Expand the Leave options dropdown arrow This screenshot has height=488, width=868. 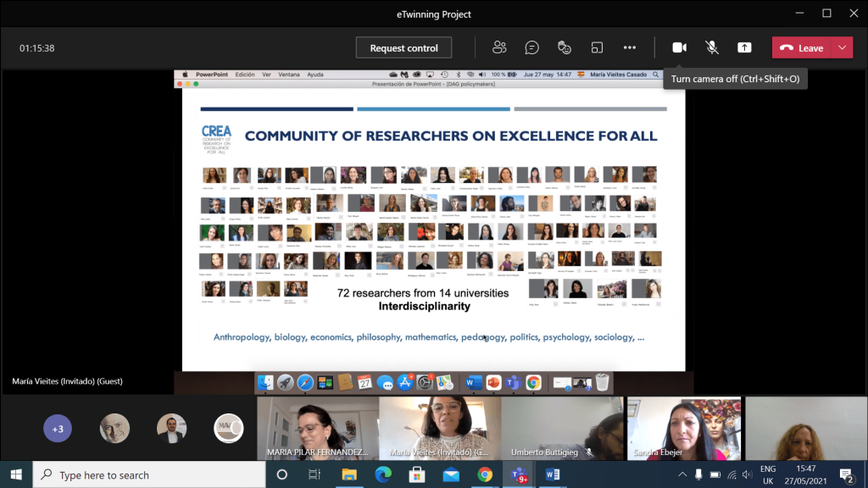(842, 47)
